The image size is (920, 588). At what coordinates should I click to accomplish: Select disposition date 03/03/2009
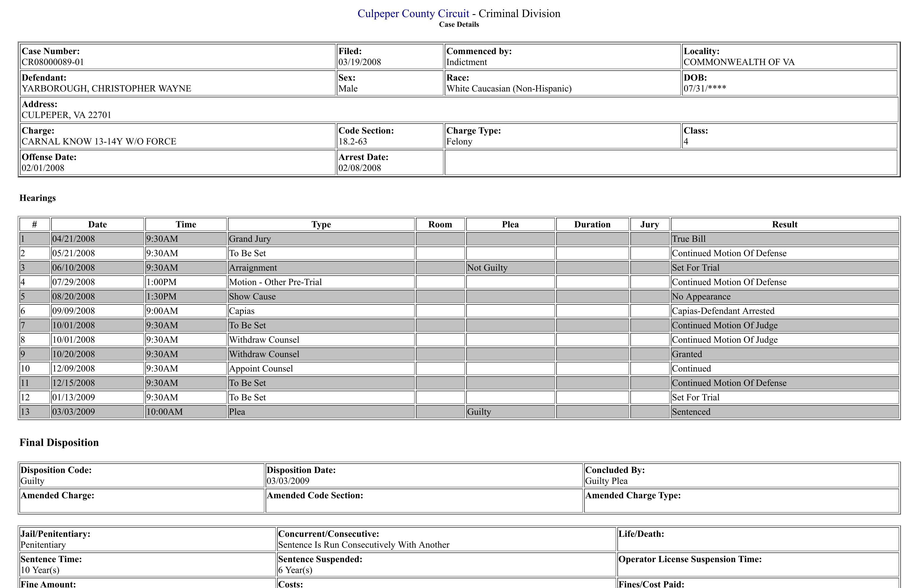pyautogui.click(x=288, y=481)
